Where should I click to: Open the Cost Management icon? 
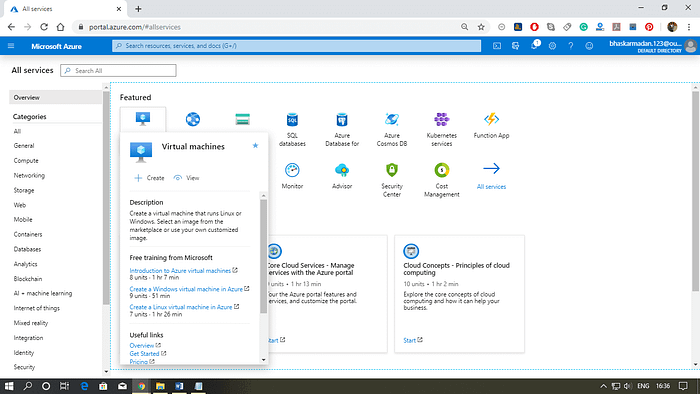pos(442,170)
